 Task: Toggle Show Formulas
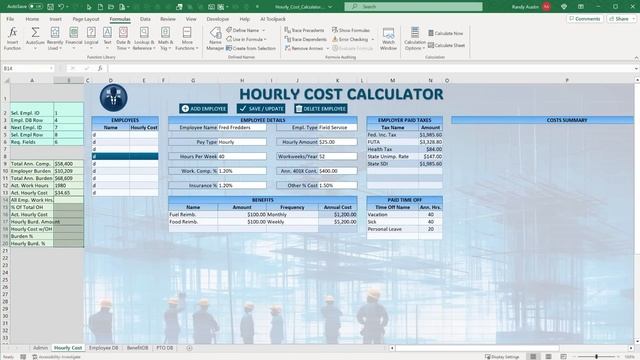click(351, 30)
